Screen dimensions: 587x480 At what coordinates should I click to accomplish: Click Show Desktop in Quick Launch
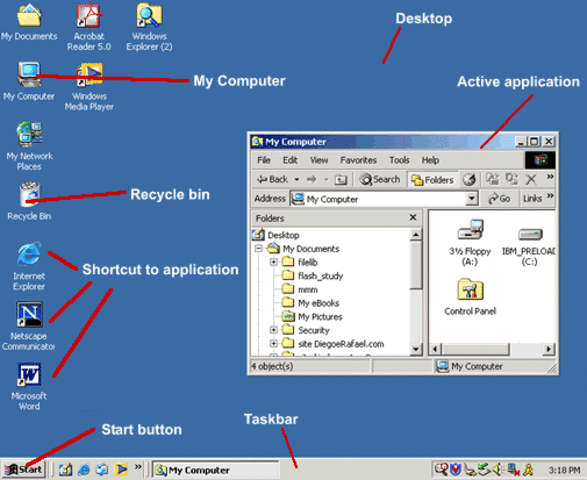[65, 470]
